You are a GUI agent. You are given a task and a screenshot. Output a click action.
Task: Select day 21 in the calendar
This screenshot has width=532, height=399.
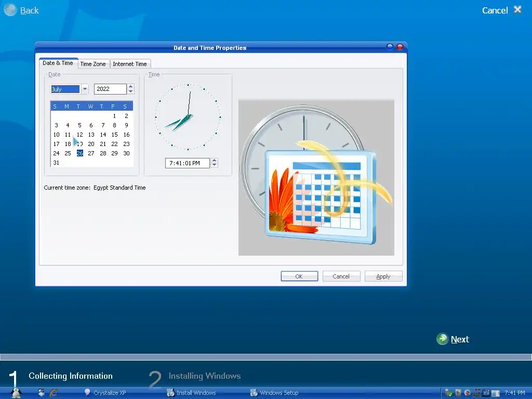coord(103,144)
